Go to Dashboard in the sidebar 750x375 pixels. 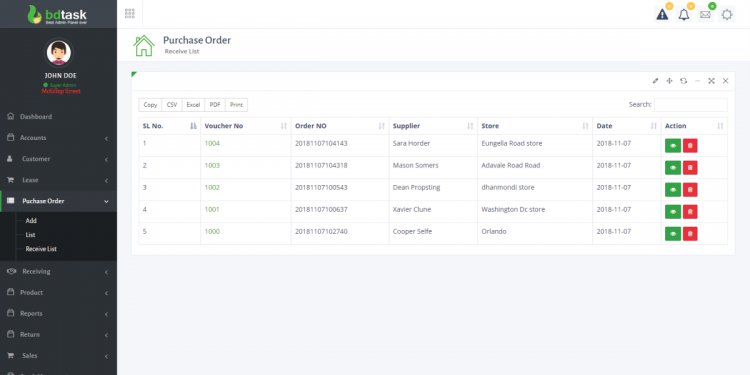58,117
